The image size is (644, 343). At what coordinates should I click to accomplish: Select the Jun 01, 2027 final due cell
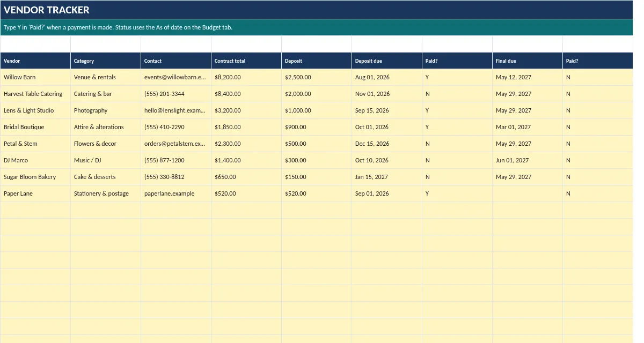click(528, 160)
